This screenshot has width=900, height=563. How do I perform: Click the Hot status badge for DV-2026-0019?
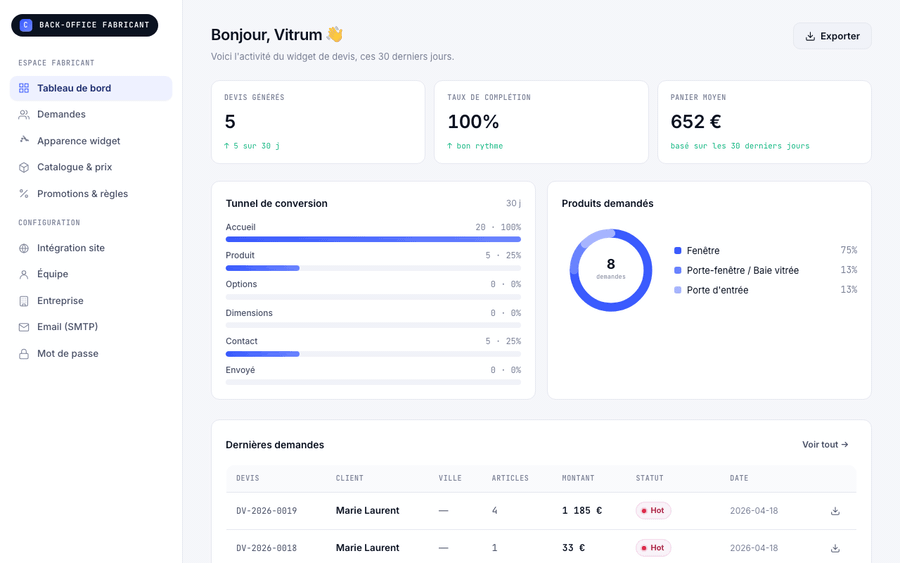pyautogui.click(x=653, y=511)
